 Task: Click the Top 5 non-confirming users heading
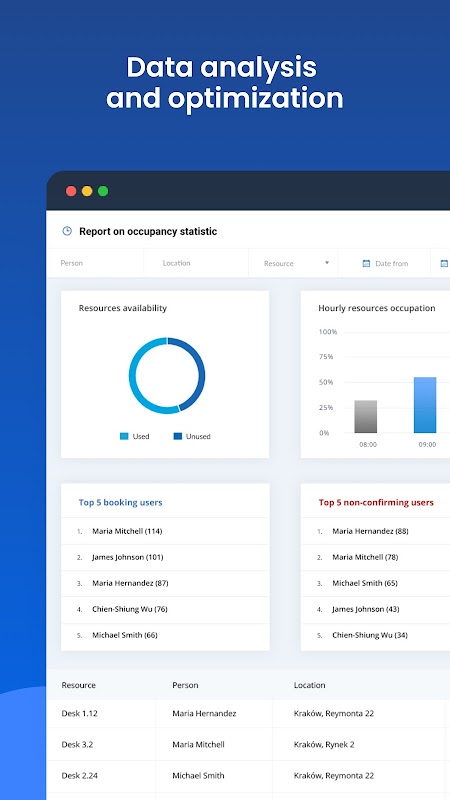pos(376,503)
